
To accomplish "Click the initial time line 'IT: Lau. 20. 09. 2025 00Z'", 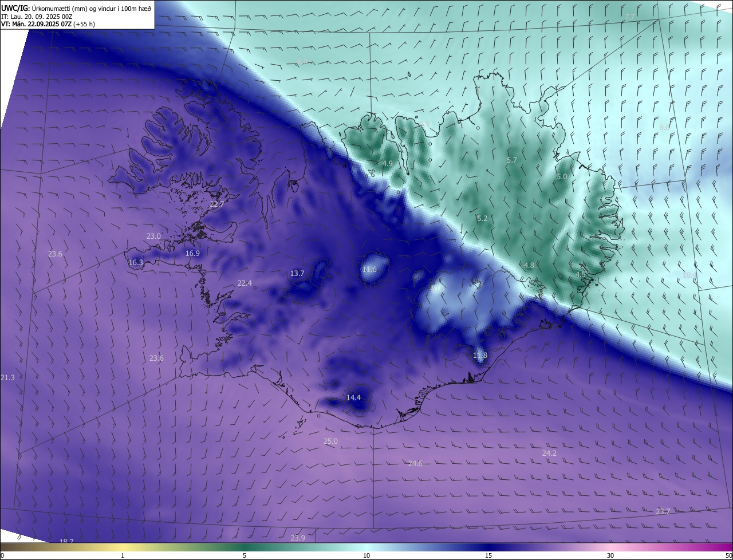I will [38, 16].
